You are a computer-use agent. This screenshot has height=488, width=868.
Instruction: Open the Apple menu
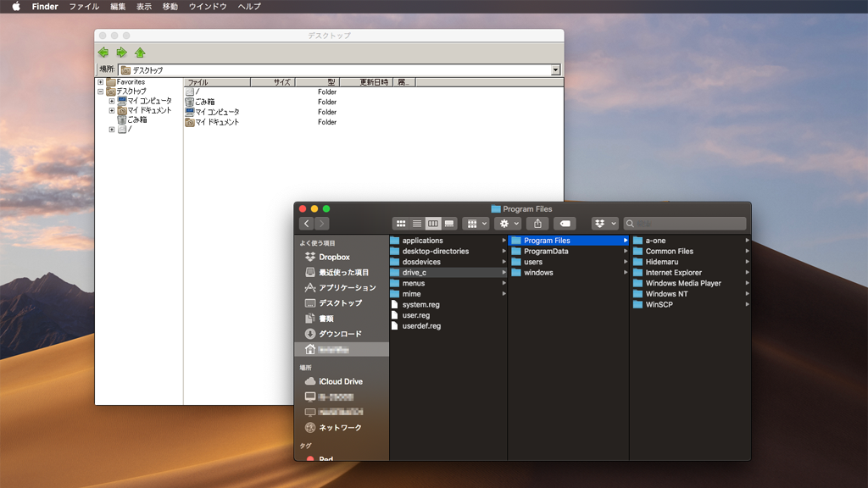tap(16, 7)
